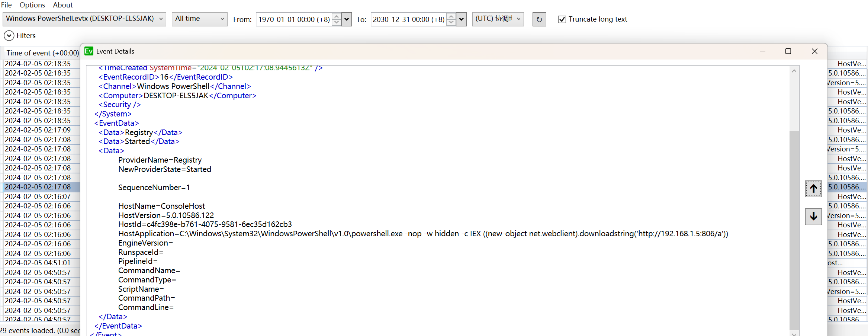868x336 pixels.
Task: Click the refresh events icon
Action: tap(539, 19)
